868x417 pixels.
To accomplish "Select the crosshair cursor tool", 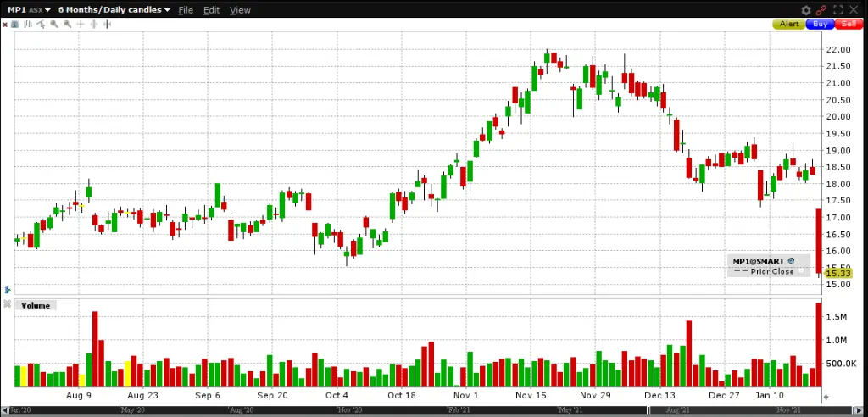I will [81, 25].
